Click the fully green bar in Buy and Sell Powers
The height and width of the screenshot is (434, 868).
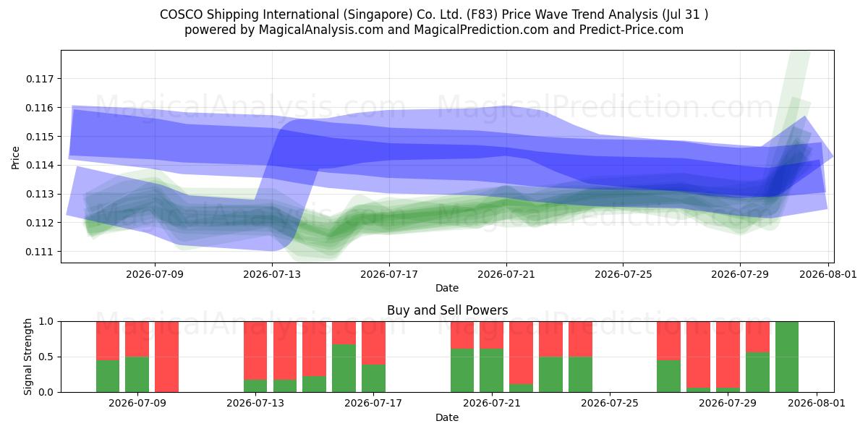click(x=787, y=357)
